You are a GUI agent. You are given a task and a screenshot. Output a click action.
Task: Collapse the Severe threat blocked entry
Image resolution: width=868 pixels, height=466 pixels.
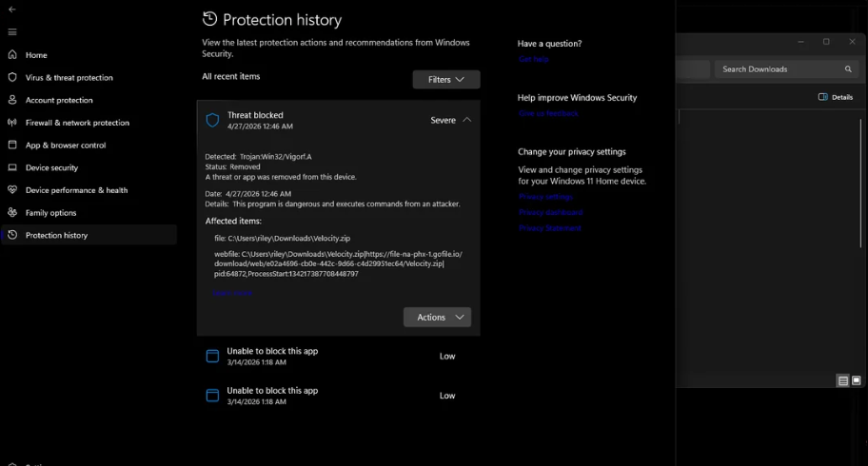click(466, 121)
